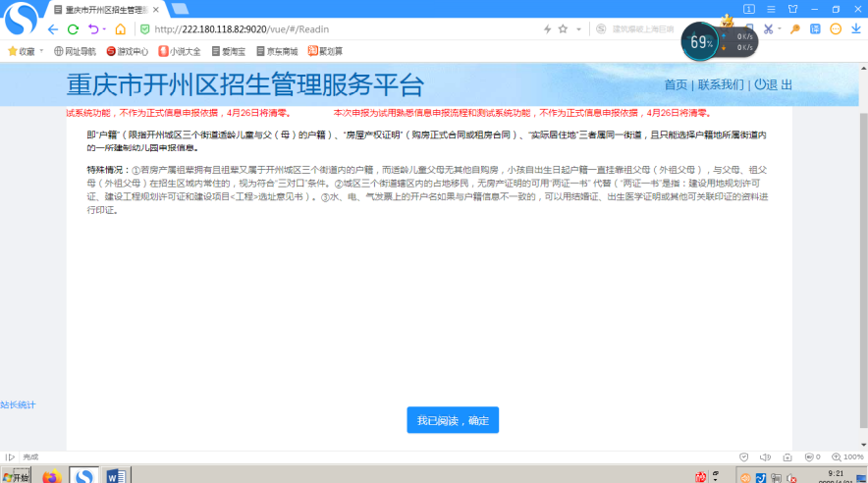Click the 首页 link in header
The width and height of the screenshot is (868, 483).
[x=676, y=84]
